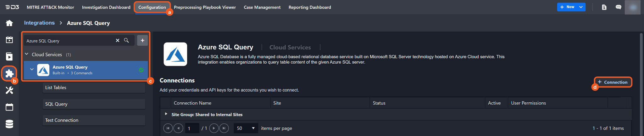Viewport: 644px width, 136px height.
Task: Collapse the Azure SQL Query integration item
Action: click(32, 69)
